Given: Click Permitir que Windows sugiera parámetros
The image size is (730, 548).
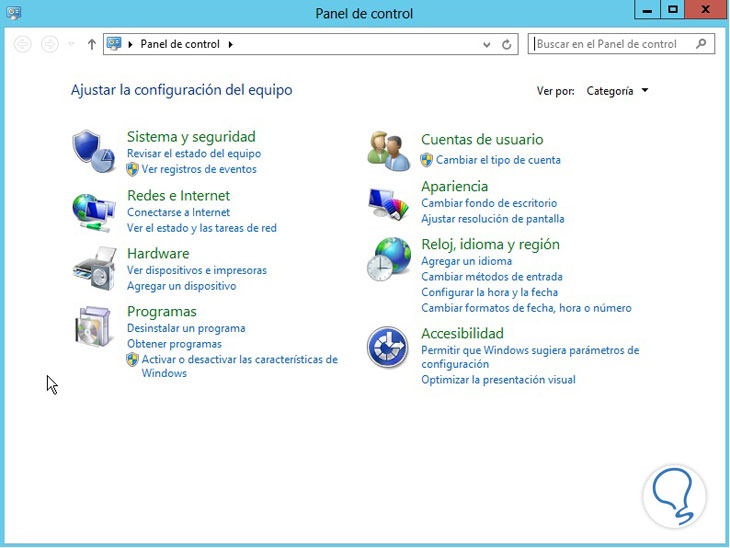Looking at the screenshot, I should pyautogui.click(x=530, y=357).
